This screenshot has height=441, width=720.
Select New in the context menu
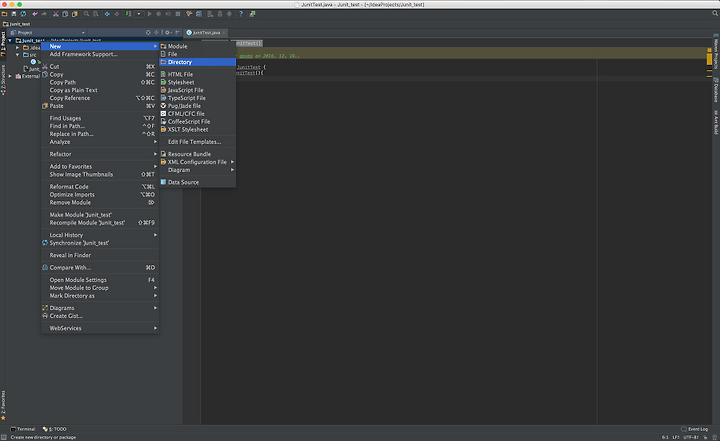tap(100, 46)
